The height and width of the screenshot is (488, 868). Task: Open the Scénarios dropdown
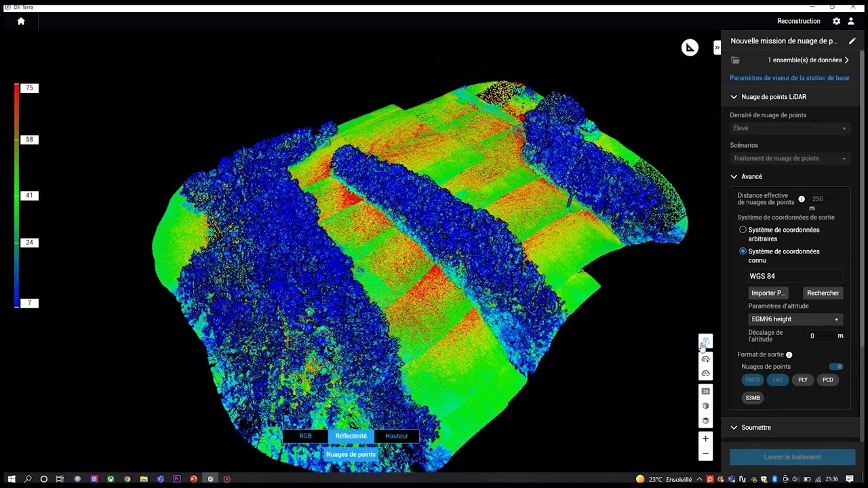click(x=790, y=159)
